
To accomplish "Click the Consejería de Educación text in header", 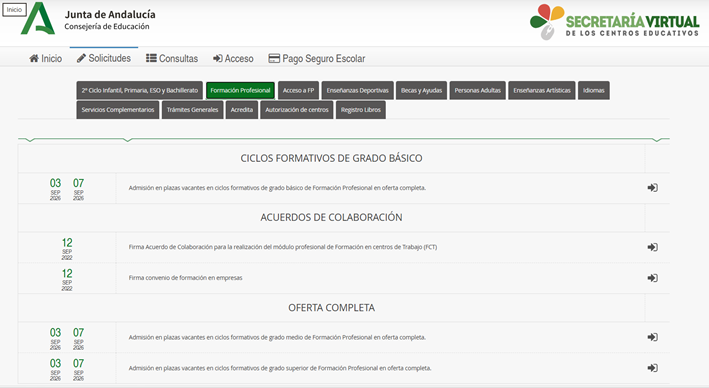I will 107,27.
